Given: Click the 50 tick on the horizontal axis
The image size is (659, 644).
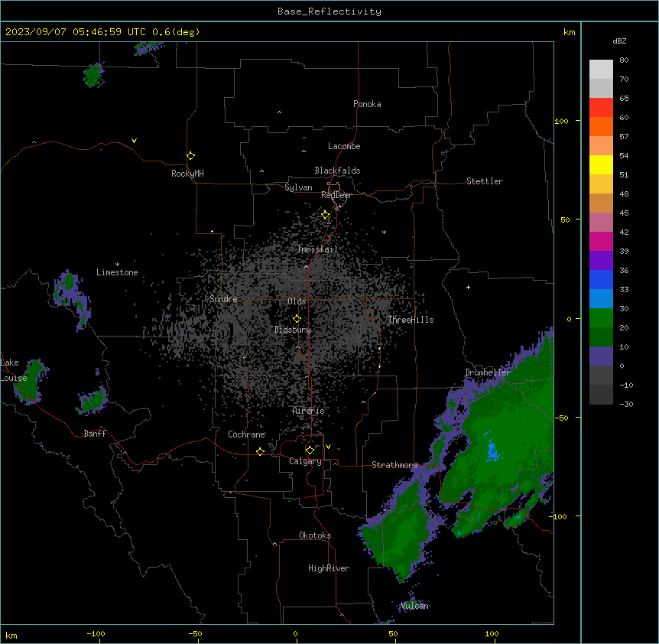Looking at the screenshot, I should tap(393, 633).
